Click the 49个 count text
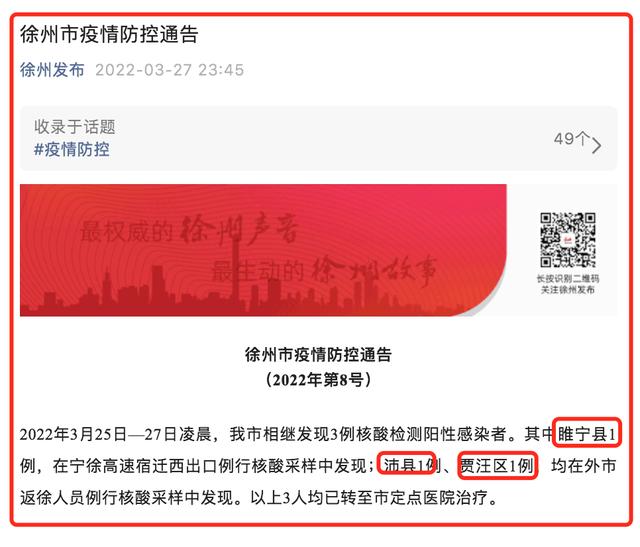 pos(572,139)
